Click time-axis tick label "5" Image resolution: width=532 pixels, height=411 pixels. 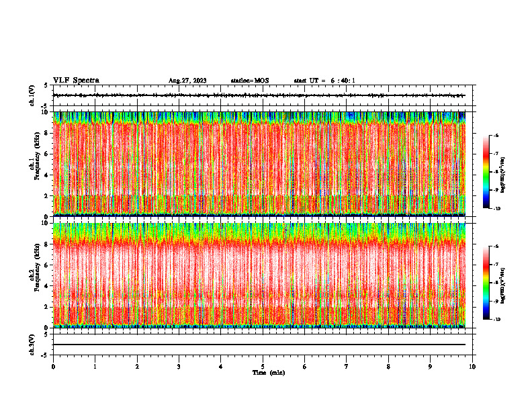click(x=263, y=367)
